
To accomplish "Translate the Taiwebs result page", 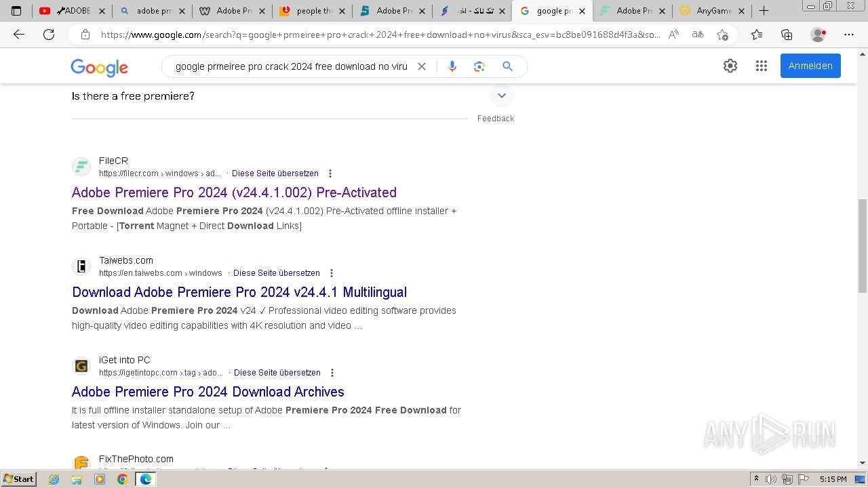I will click(x=277, y=273).
